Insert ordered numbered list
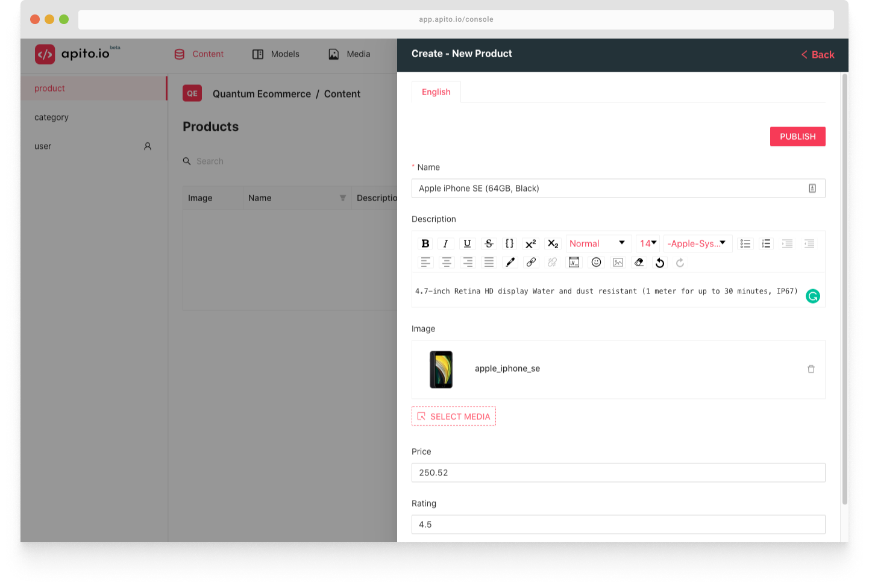869x588 pixels. (x=766, y=243)
